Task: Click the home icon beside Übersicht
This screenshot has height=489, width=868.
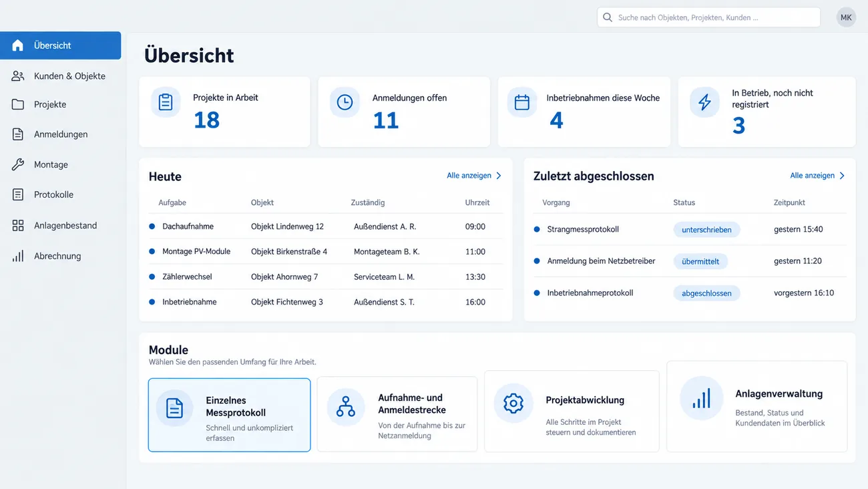Action: point(18,45)
